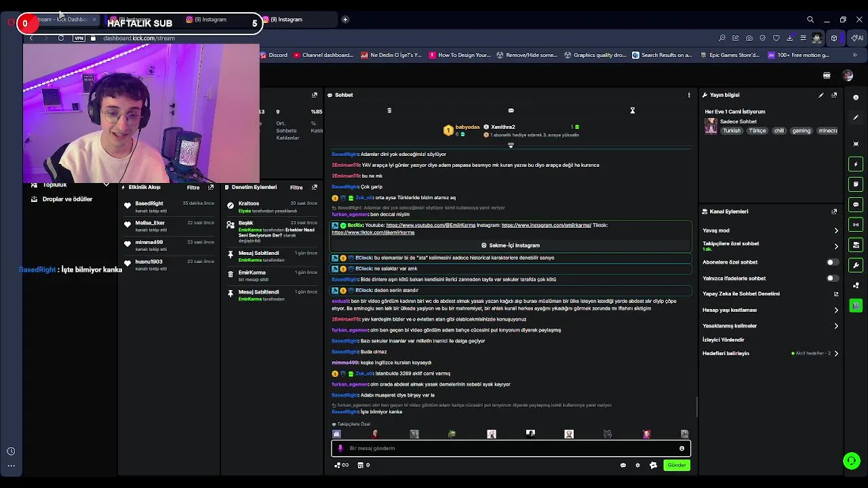Open emoji picker in message box
Image resolution: width=868 pixels, height=488 pixels.
[682, 448]
